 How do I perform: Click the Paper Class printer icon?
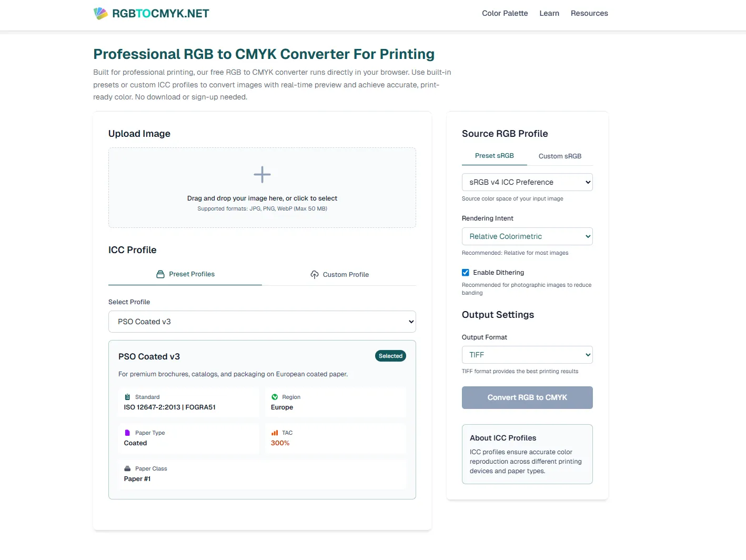(x=127, y=469)
